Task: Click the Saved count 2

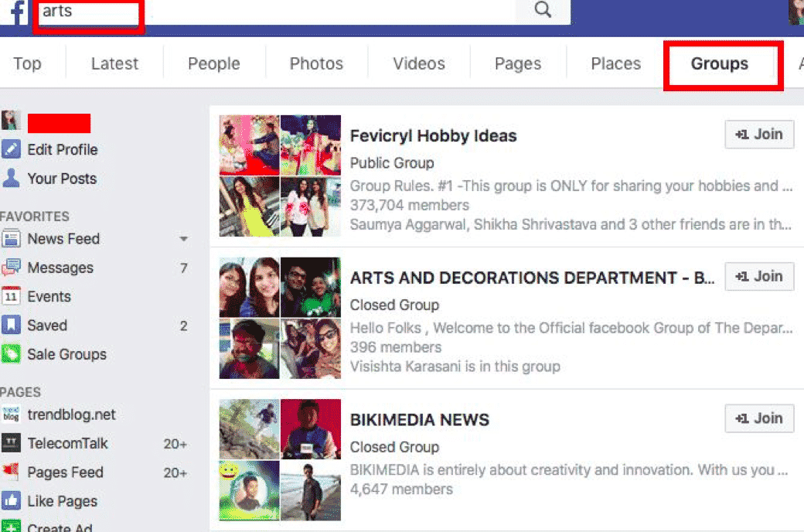Action: [183, 326]
